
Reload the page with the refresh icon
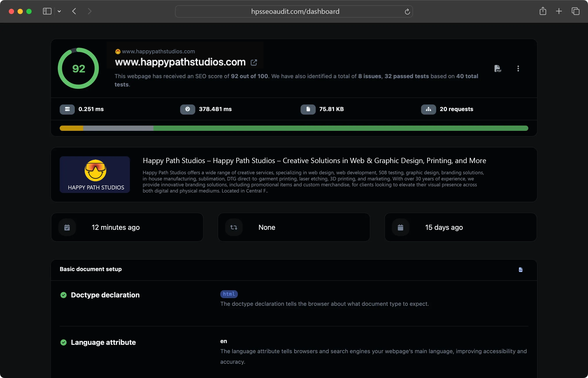[x=407, y=12]
